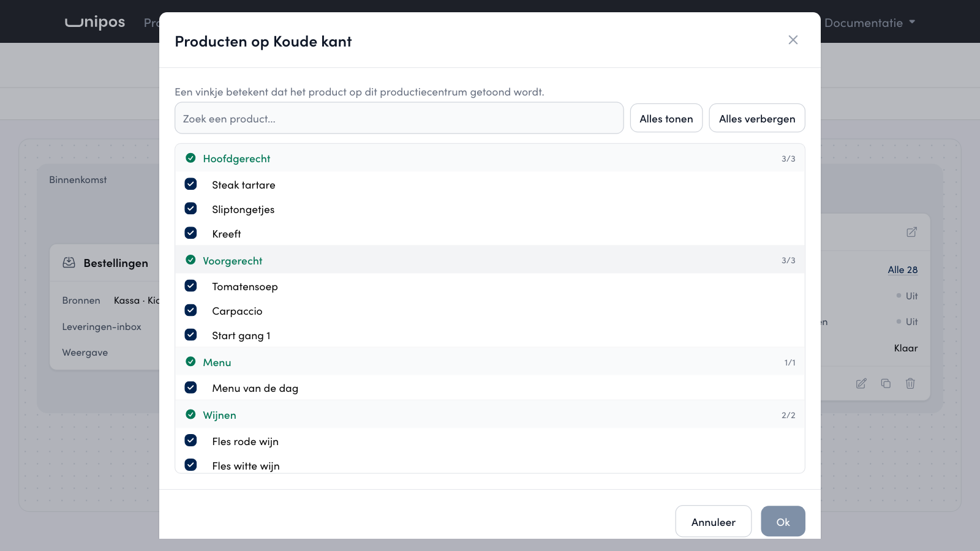The height and width of the screenshot is (551, 980).
Task: Uncheck the Fles rode wijn checkbox
Action: (x=190, y=440)
